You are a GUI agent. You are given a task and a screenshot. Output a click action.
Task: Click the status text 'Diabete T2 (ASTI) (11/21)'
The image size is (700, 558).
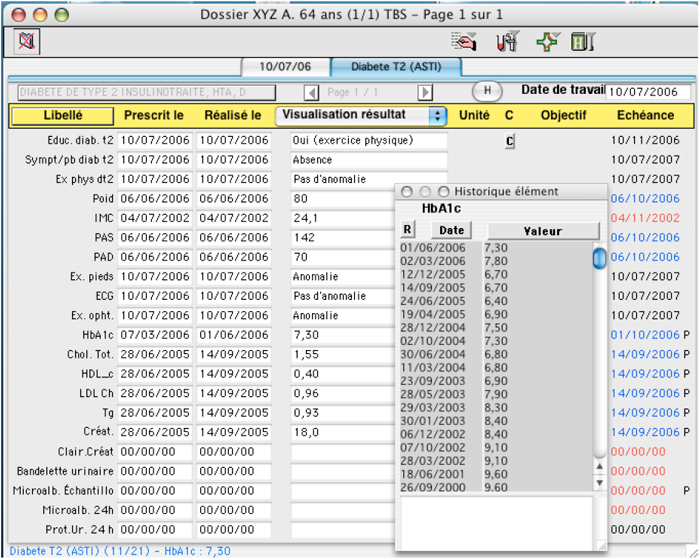[x=80, y=551]
